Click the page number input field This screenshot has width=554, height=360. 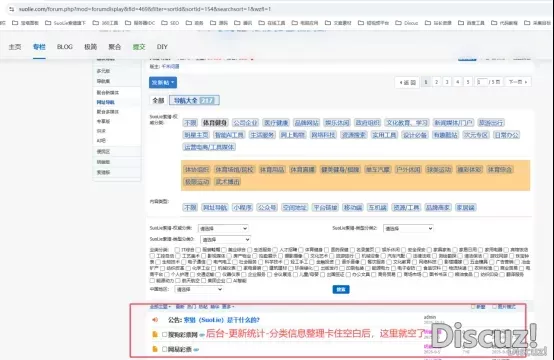click(x=482, y=82)
